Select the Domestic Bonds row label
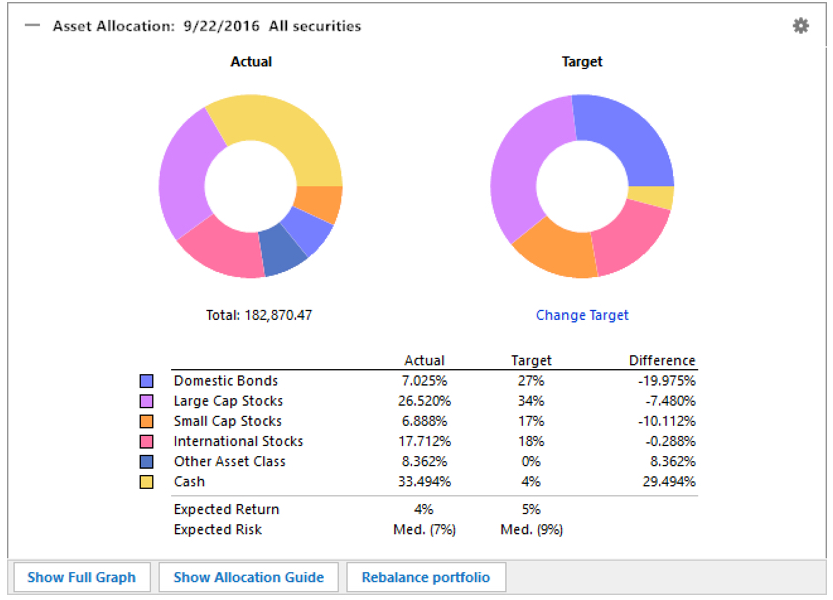Viewport: 833px width, 600px height. (x=226, y=381)
